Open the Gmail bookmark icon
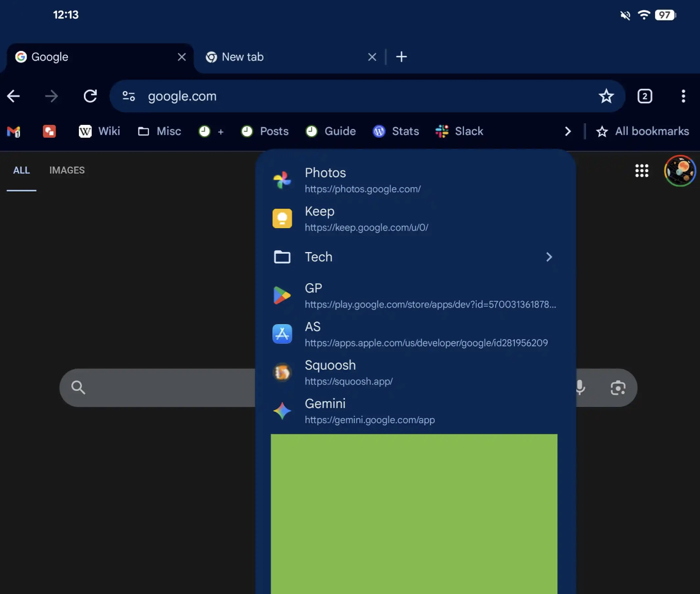Viewport: 700px width, 594px height. pos(13,132)
